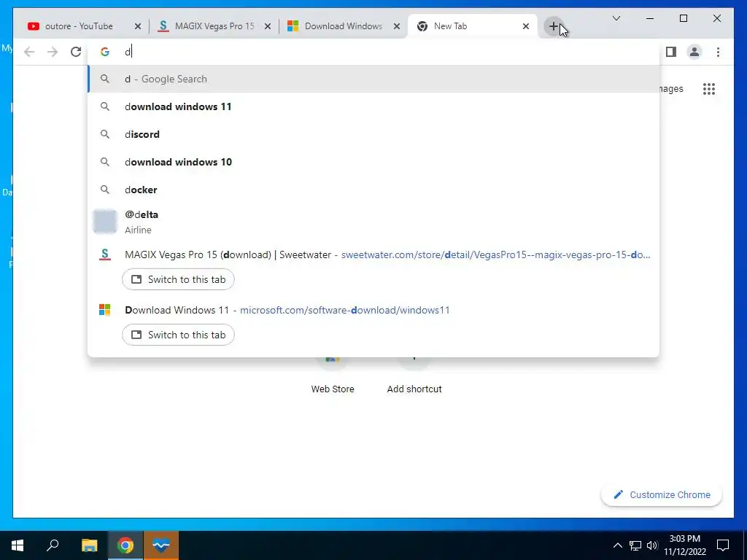
Task: Open MAGIX Vegas Pro 15 Sweetwater suggestion
Action: click(373, 254)
